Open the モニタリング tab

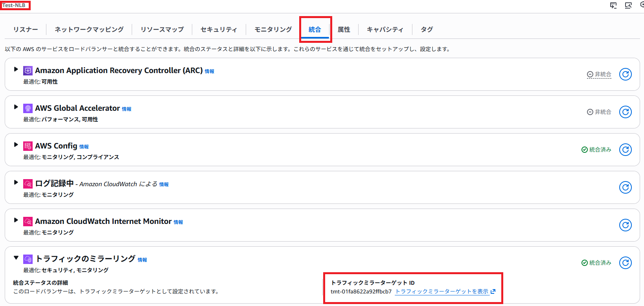pyautogui.click(x=273, y=29)
